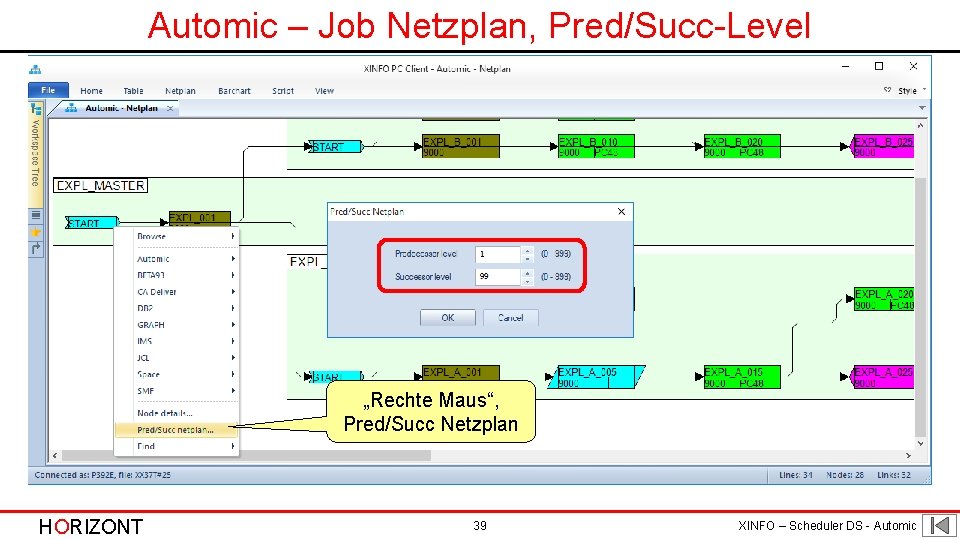Click the Successor level input field
This screenshot has width=960, height=540.
tap(498, 277)
